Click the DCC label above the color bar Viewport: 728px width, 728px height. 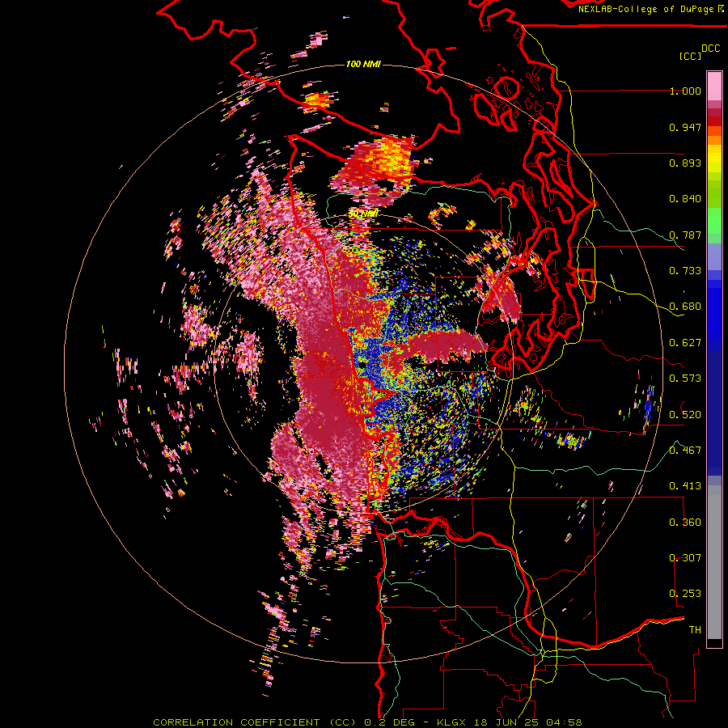tap(710, 49)
